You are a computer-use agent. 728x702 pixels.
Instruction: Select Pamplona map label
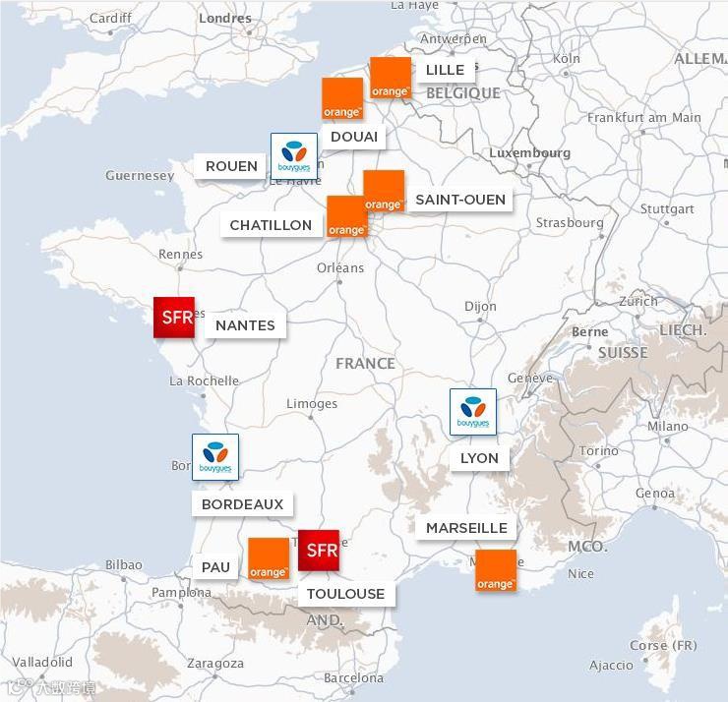point(181,593)
